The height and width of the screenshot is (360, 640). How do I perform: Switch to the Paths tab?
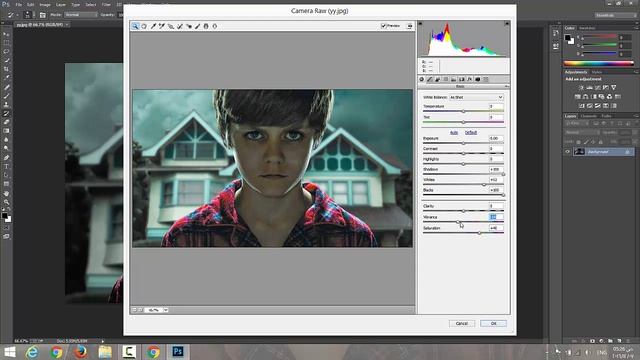(607, 116)
